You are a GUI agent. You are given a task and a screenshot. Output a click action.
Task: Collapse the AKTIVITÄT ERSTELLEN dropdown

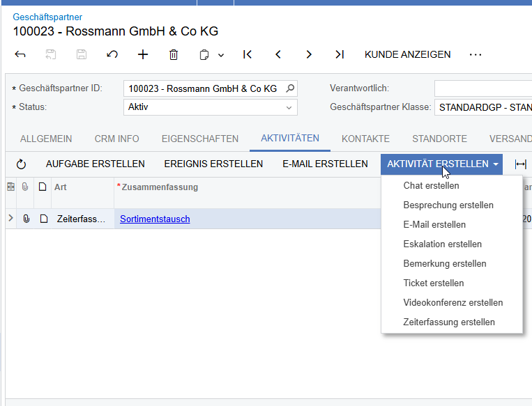441,164
